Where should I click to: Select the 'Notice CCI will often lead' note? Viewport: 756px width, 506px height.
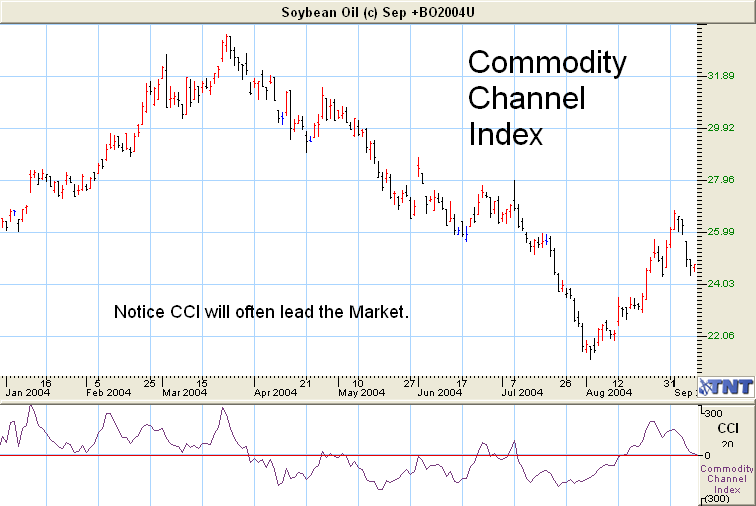pos(262,312)
